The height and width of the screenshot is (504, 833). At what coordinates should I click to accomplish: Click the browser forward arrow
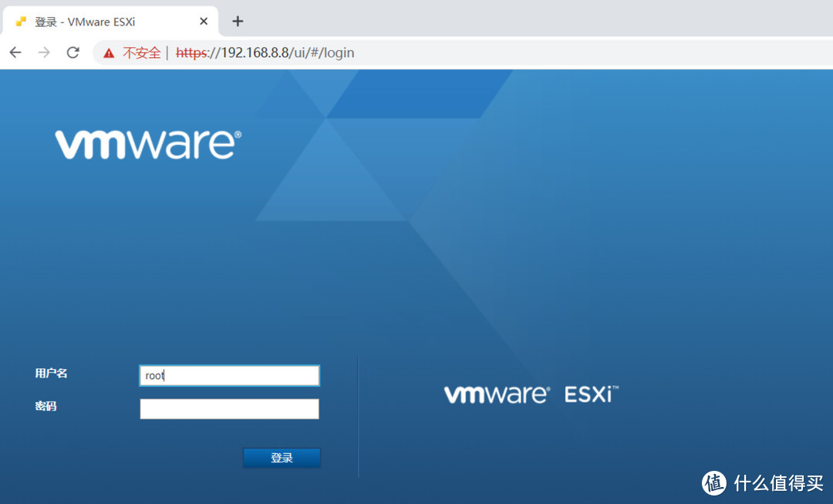tap(44, 52)
